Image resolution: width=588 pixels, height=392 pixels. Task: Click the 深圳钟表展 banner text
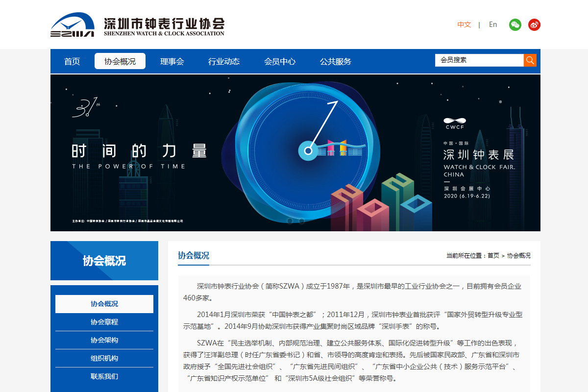(x=479, y=155)
